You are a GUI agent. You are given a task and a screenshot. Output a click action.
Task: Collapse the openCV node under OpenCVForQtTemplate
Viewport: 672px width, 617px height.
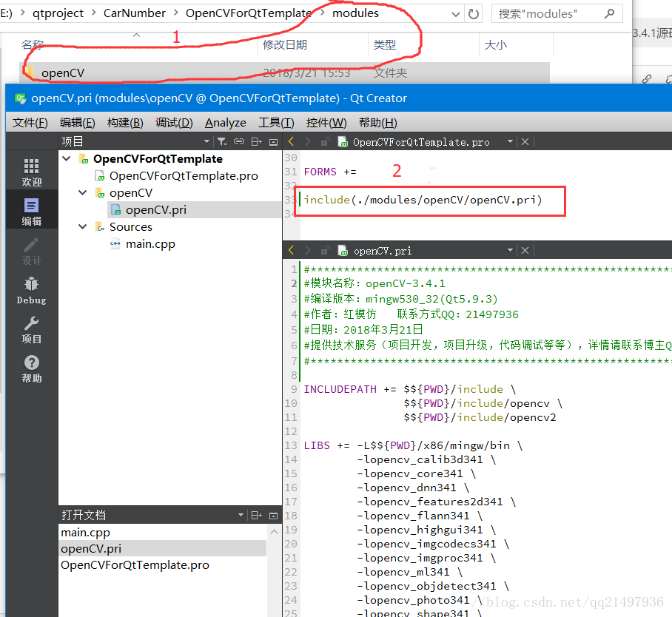[x=82, y=192]
